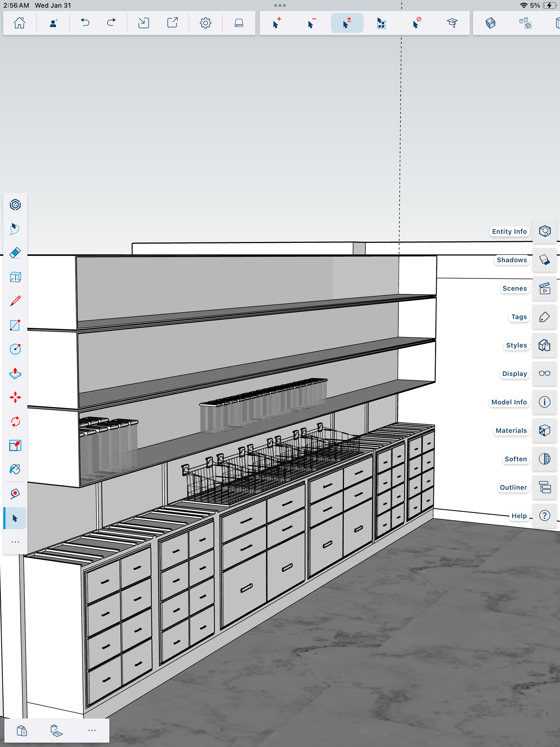560x747 pixels.
Task: Pick the Paint Bucket tool
Action: coord(15,469)
